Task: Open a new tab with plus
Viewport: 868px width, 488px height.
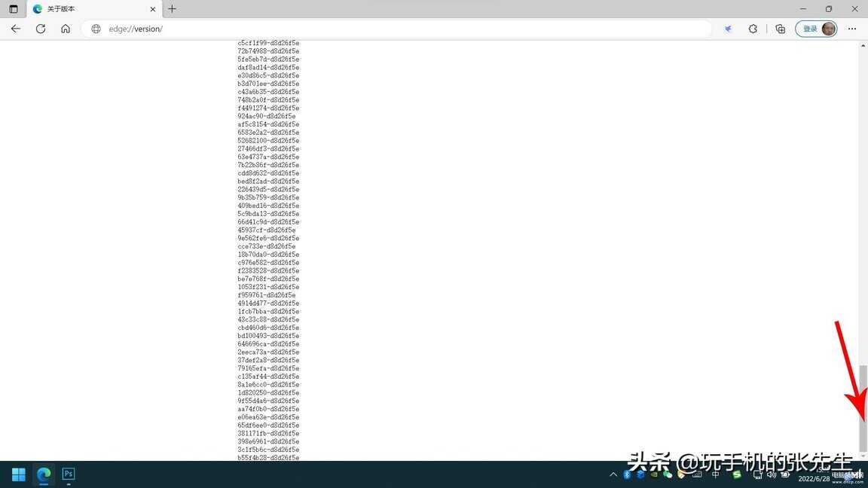Action: (x=172, y=9)
